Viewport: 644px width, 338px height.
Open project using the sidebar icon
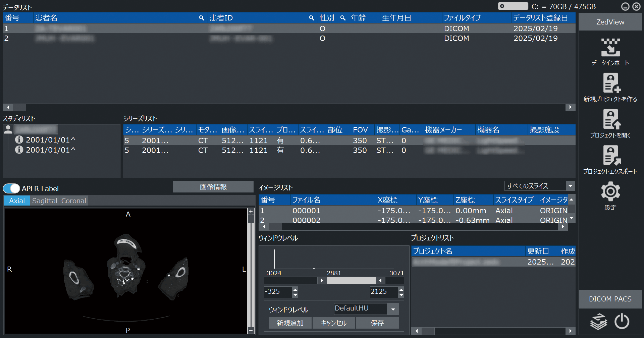coord(610,120)
